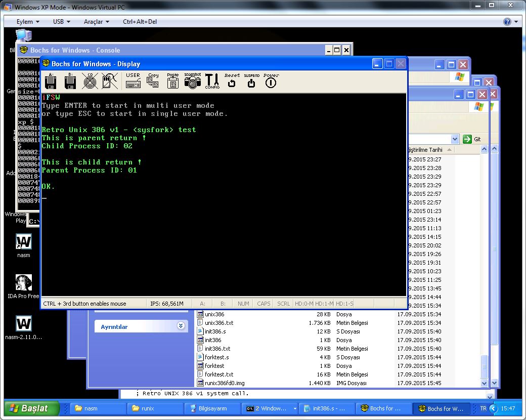Click the unix386 file icon
This screenshot has height=420, width=526.
tap(200, 314)
